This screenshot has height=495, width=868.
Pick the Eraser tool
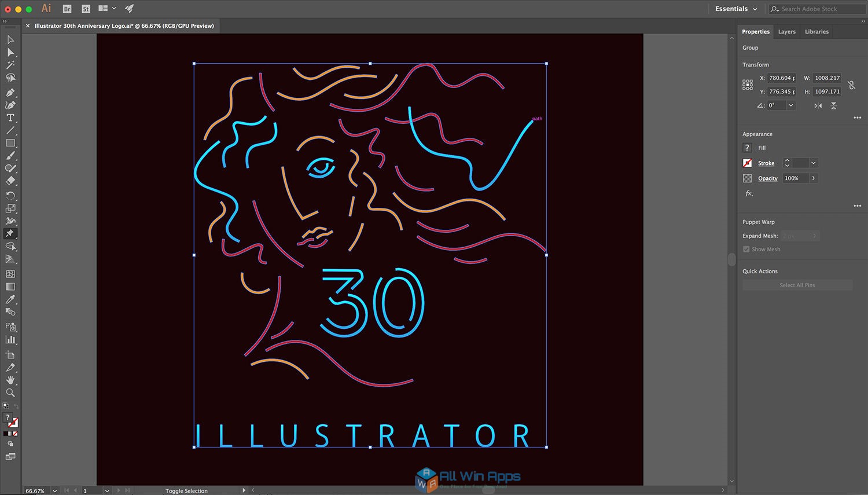coord(10,181)
